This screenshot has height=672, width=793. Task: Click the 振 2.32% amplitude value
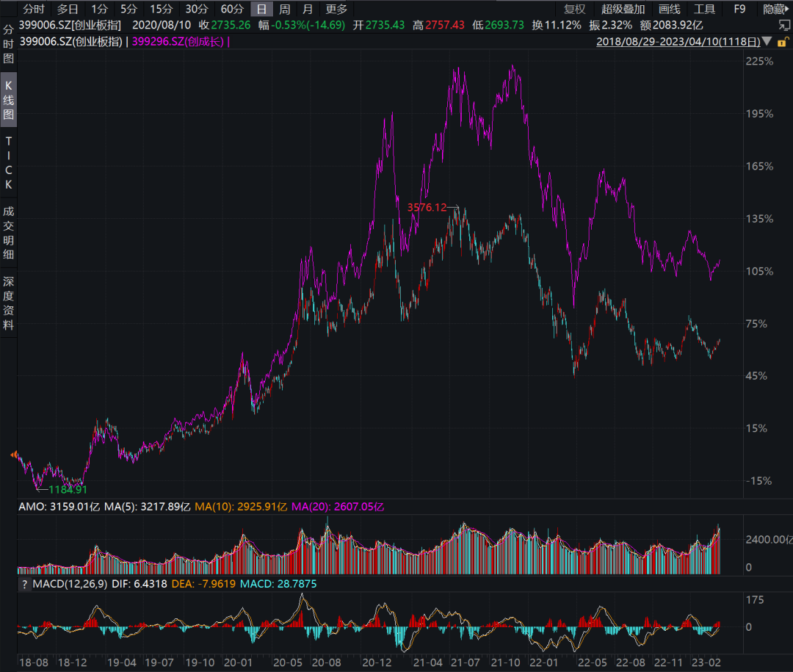point(610,25)
